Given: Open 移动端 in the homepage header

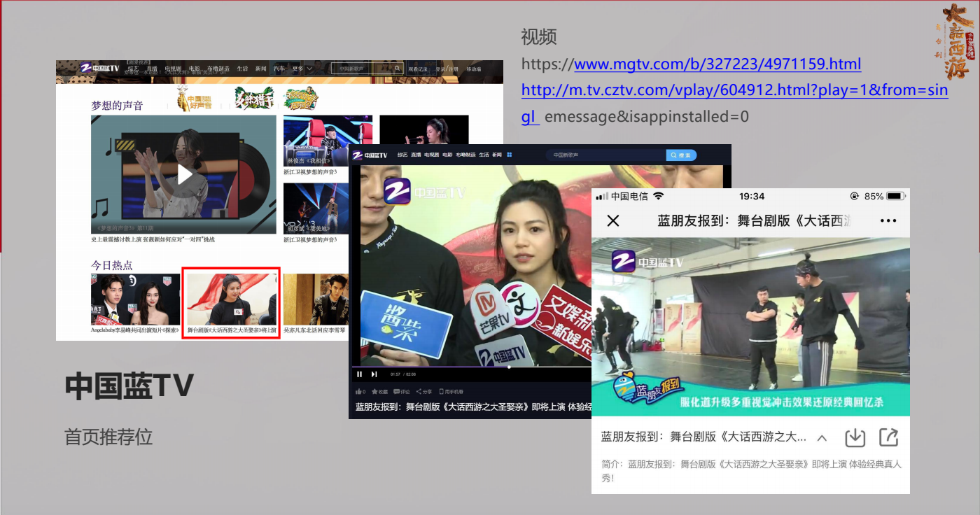Looking at the screenshot, I should (474, 69).
